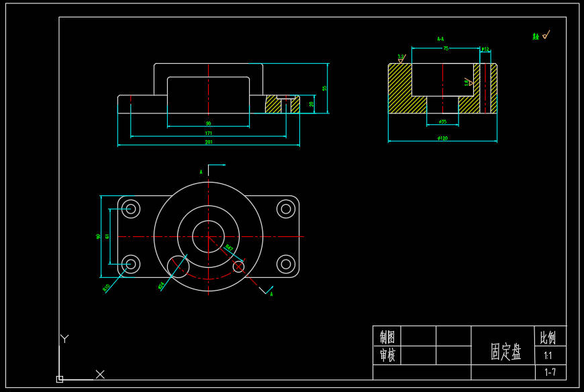Click the 1.6 surface roughness symbol
Image resolution: width=584 pixels, height=392 pixels.
click(468, 82)
